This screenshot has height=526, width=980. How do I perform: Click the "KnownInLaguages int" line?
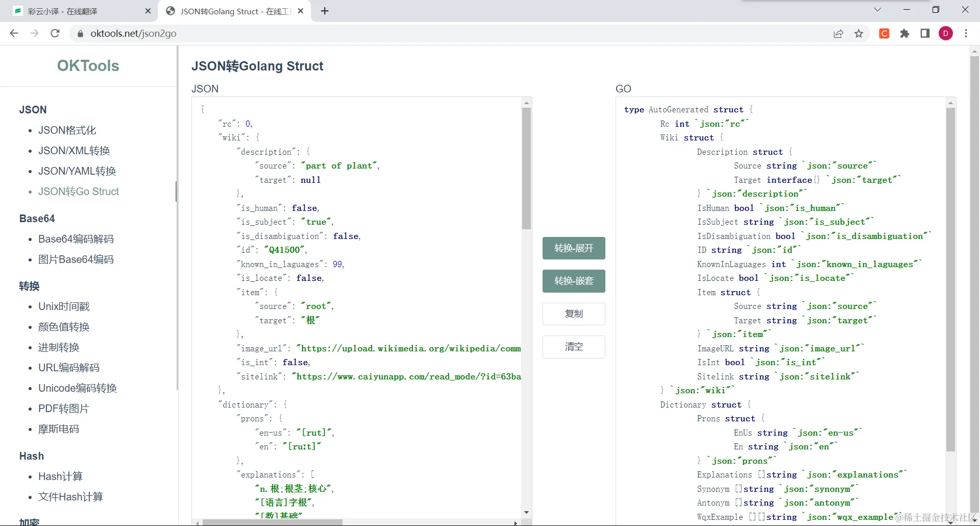(x=742, y=264)
